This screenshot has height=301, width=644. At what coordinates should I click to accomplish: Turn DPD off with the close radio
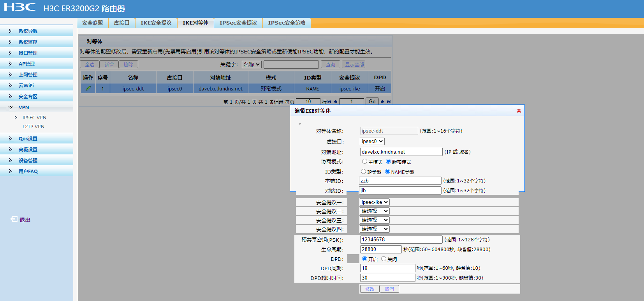point(384,259)
